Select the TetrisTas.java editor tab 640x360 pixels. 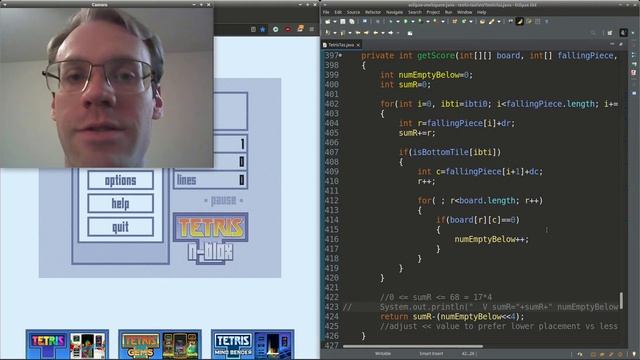click(341, 45)
